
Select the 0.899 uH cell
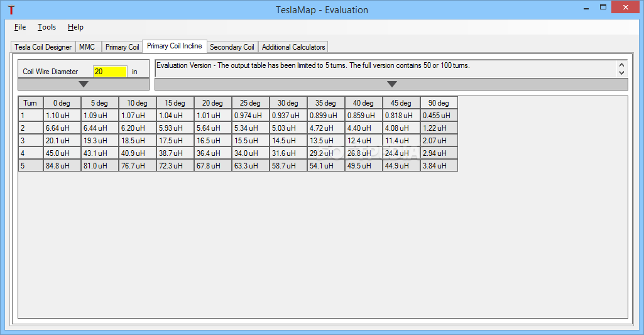326,116
